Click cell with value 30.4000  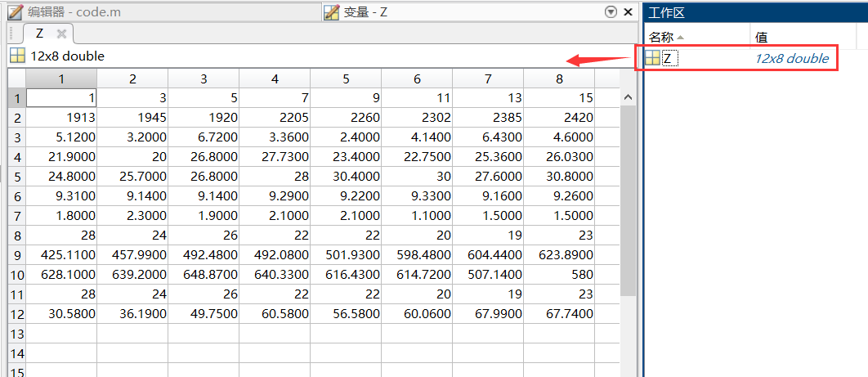pyautogui.click(x=346, y=177)
